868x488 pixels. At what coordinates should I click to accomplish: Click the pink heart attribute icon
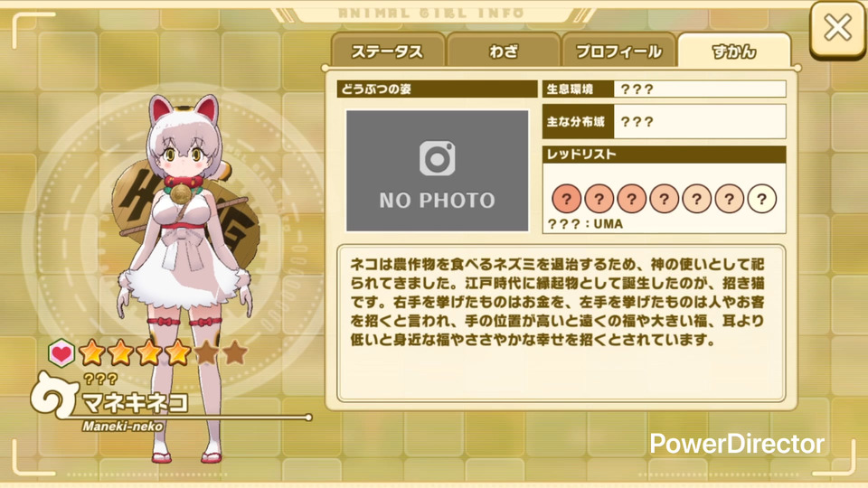[x=61, y=352]
